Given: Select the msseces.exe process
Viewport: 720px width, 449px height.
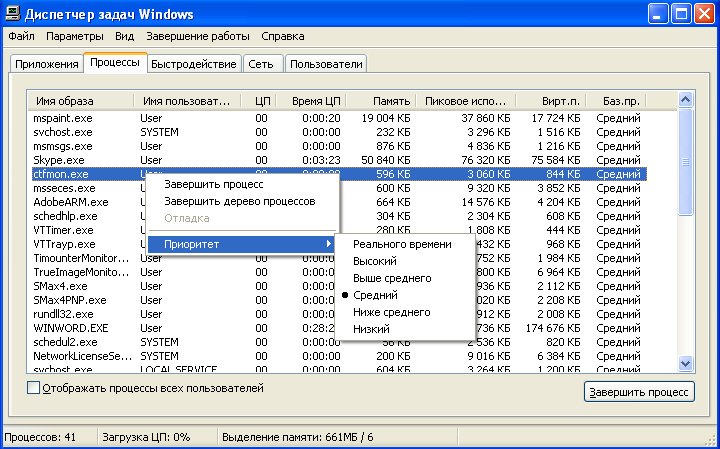Looking at the screenshot, I should tap(64, 188).
